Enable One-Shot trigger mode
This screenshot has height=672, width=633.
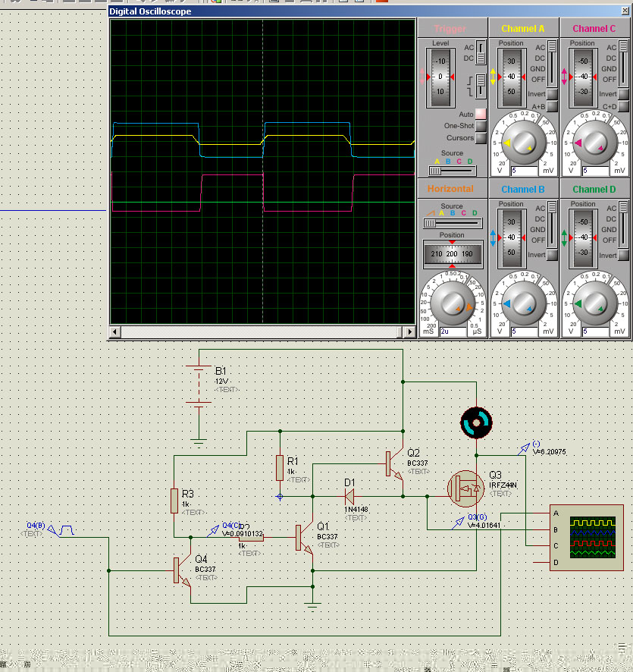pos(481,126)
